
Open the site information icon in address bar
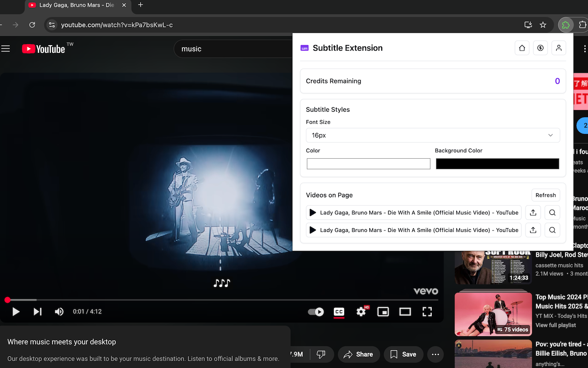52,25
